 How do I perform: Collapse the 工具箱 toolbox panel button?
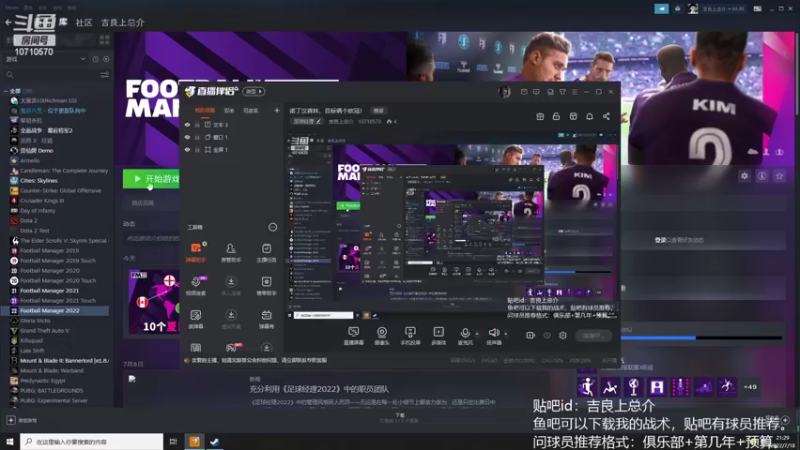coord(272,227)
